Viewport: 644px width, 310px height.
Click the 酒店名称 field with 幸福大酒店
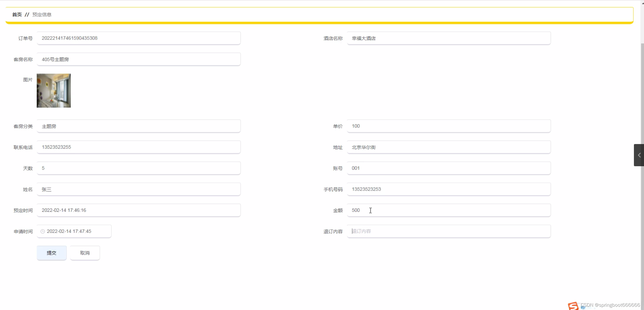coord(448,38)
